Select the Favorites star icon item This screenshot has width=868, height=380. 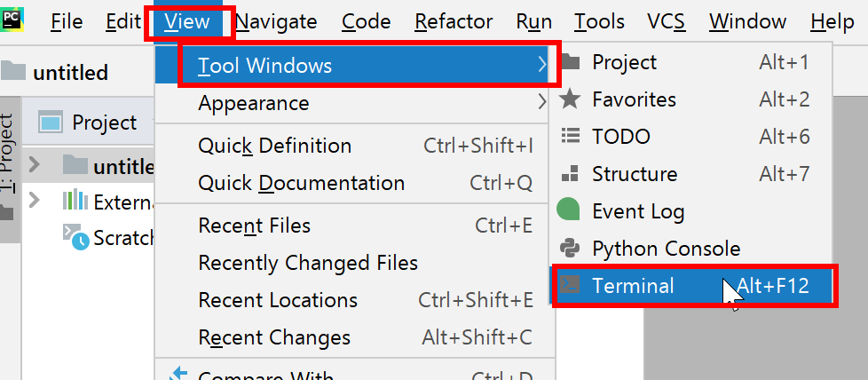pos(570,99)
